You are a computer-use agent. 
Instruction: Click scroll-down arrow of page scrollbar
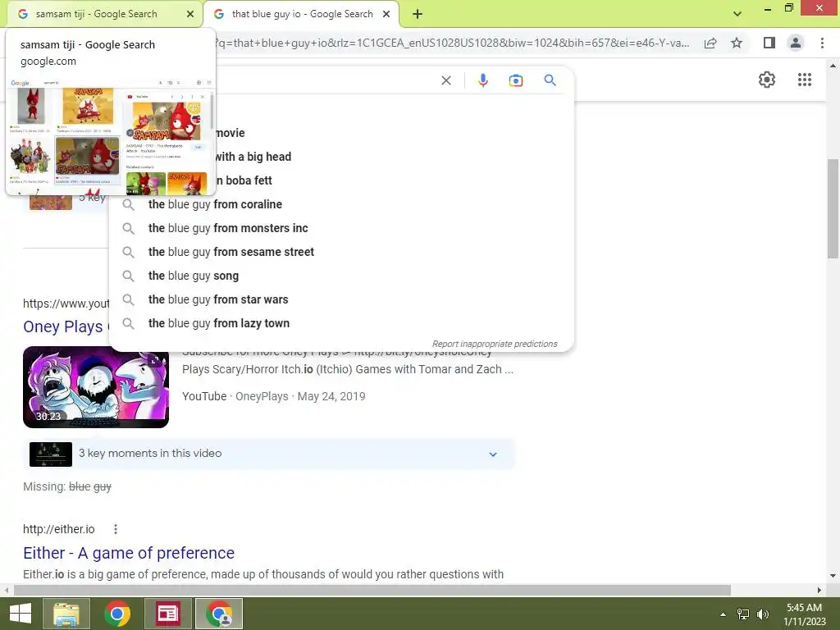click(x=833, y=576)
